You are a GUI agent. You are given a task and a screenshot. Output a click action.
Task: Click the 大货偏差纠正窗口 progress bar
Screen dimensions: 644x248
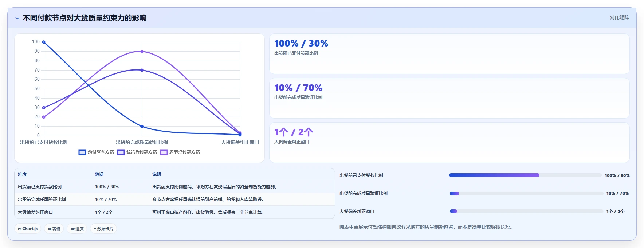coord(526,211)
